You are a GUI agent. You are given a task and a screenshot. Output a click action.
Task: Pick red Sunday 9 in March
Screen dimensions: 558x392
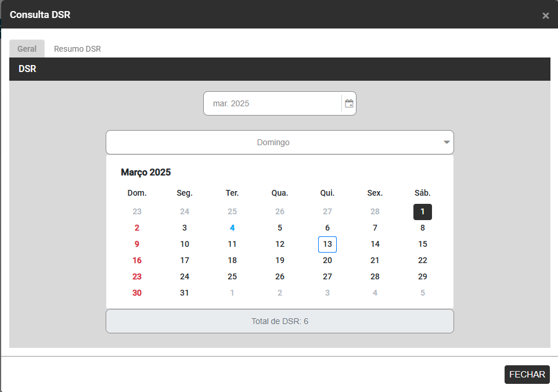point(137,244)
